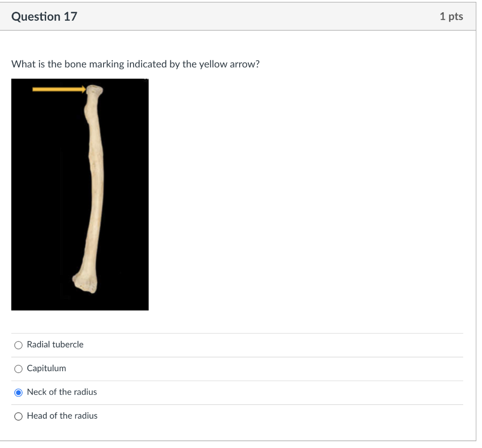The image size is (482, 448).
Task: Click the "Capitulum" answer label text
Action: click(x=46, y=368)
